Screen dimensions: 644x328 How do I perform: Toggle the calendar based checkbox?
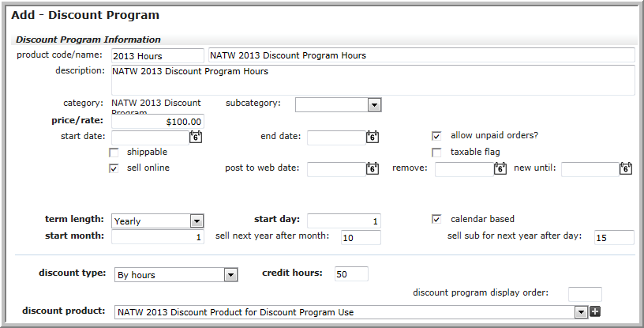[x=436, y=220]
